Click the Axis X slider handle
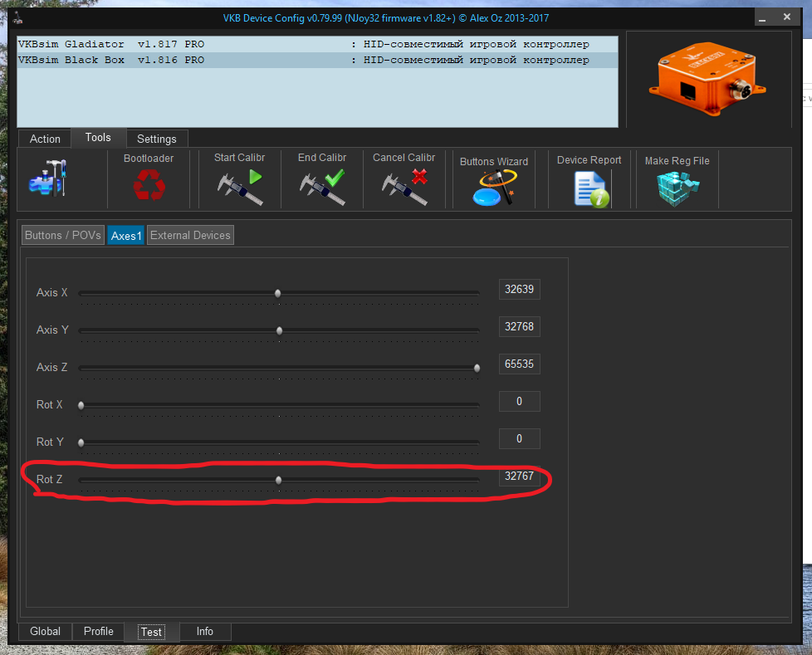Viewport: 812px width, 655px height. [277, 294]
